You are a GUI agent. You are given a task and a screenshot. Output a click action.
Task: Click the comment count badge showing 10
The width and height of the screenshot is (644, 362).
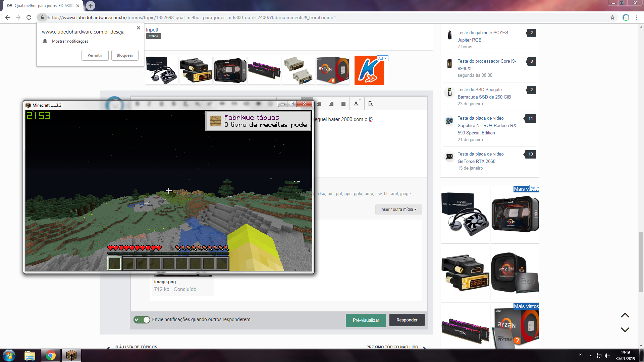tap(530, 154)
